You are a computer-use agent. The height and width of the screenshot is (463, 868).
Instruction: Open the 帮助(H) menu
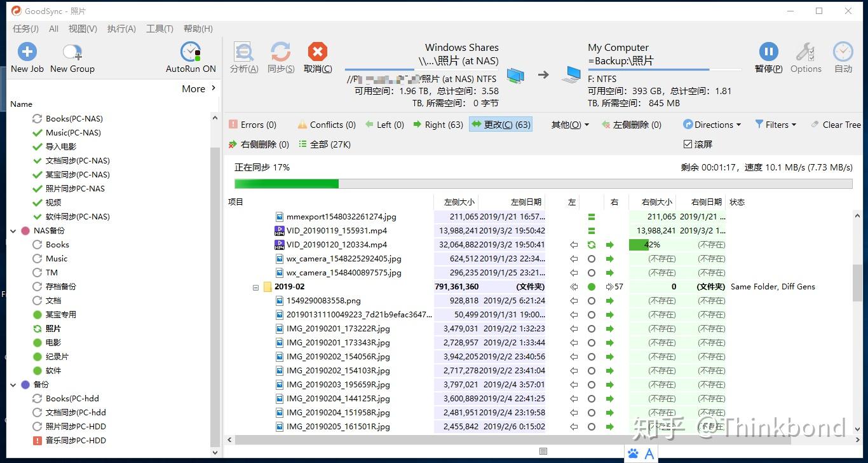pyautogui.click(x=198, y=29)
